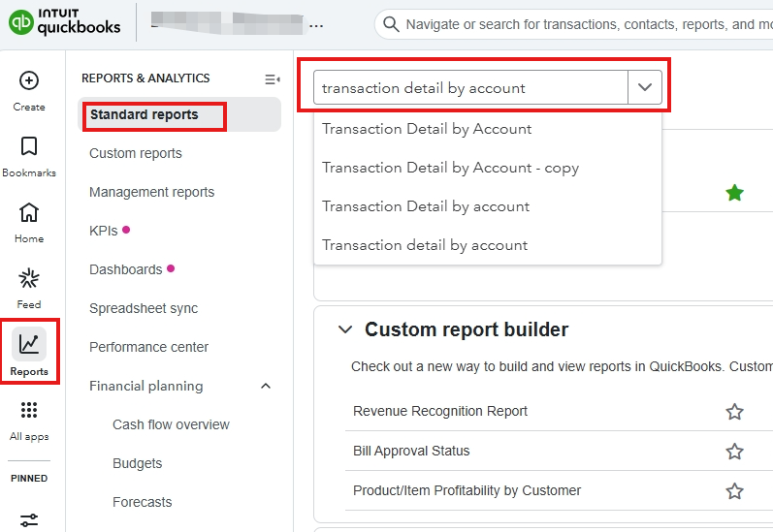Go to Home in the sidebar

pos(29,212)
